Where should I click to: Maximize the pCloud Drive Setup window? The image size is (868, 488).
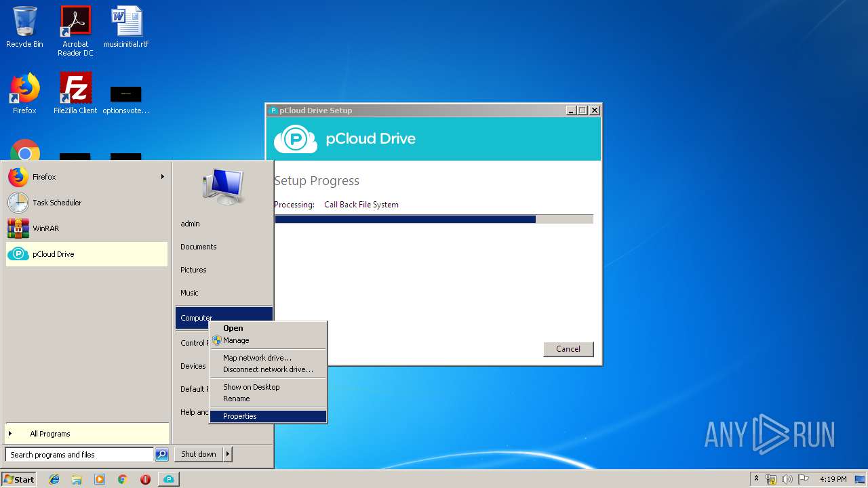point(583,110)
